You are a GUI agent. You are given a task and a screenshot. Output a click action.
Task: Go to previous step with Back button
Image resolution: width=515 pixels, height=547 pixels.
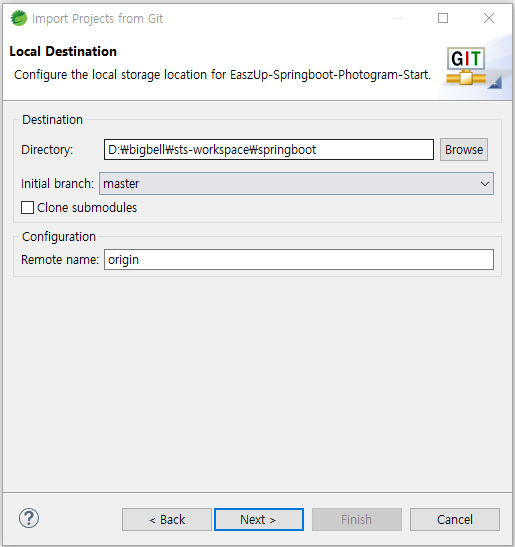167,519
